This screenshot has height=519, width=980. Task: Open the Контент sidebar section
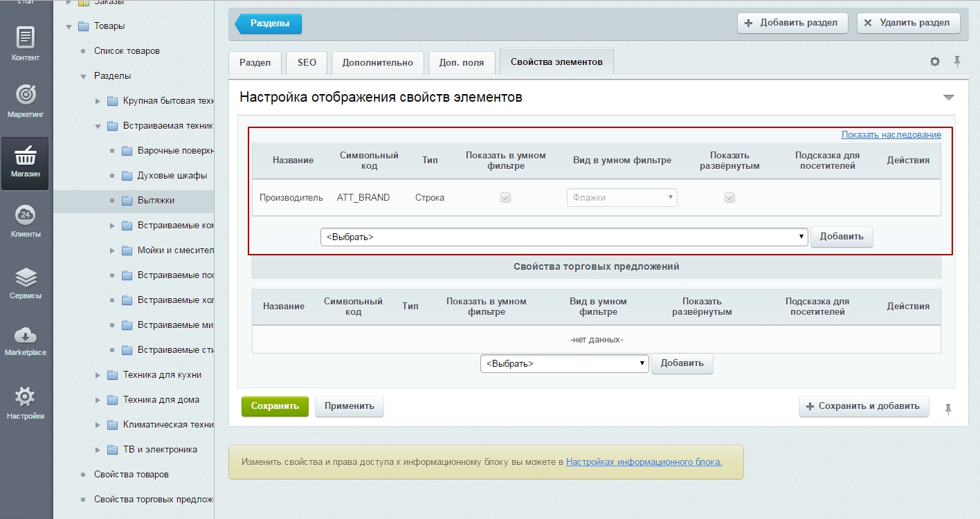point(26,44)
